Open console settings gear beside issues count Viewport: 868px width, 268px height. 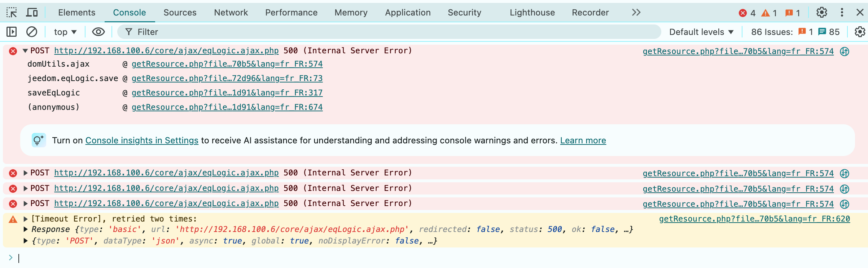coord(860,32)
